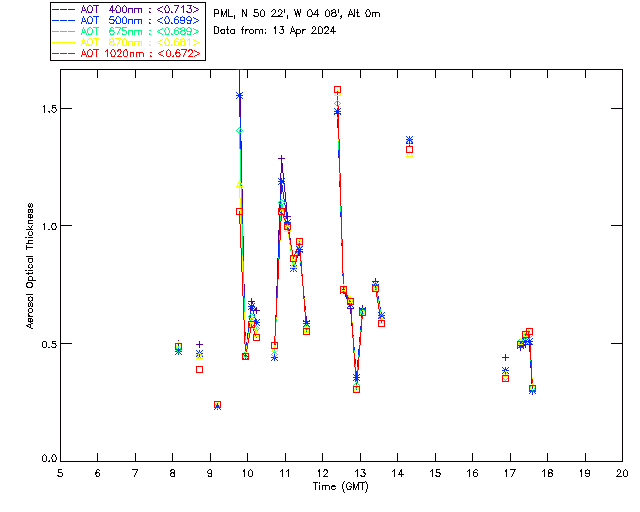The width and height of the screenshot is (640, 512).
Task: Click the red dashed line sample in legend
Action: (64, 53)
